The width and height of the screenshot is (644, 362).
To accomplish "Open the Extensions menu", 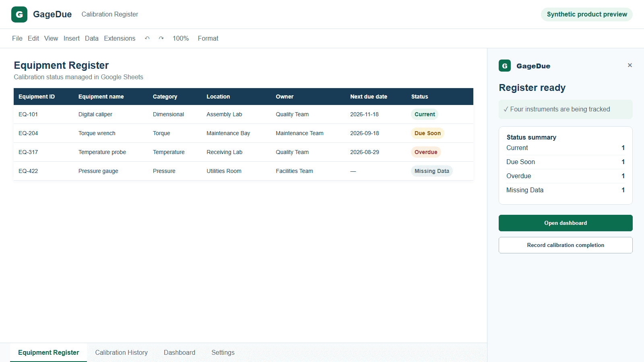I will coord(120,38).
